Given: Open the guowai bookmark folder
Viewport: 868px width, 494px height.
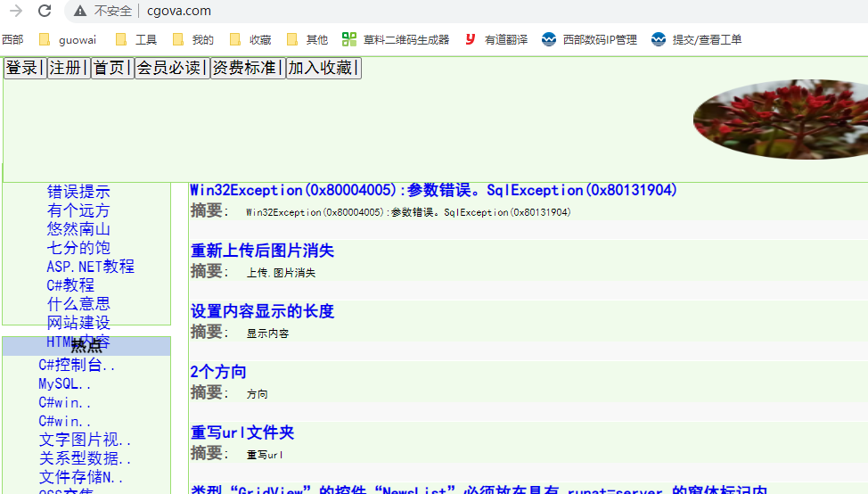Looking at the screenshot, I should [68, 39].
